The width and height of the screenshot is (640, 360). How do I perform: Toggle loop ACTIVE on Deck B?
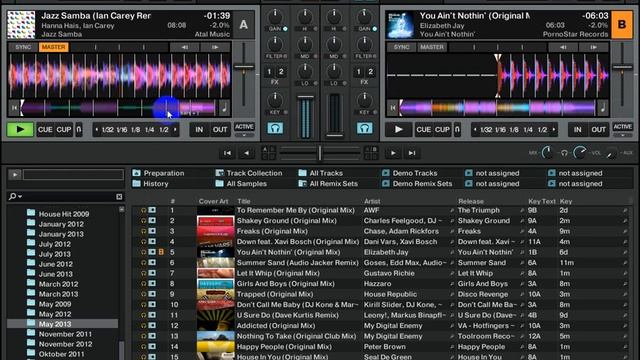[x=622, y=127]
